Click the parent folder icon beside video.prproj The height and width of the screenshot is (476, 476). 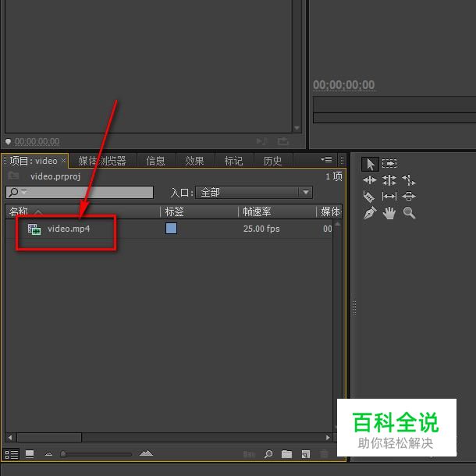13,176
